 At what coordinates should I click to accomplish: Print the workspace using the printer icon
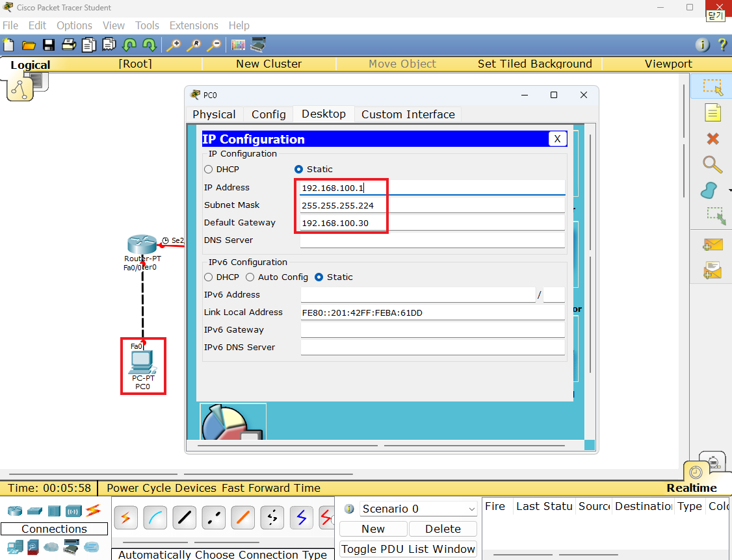point(69,45)
